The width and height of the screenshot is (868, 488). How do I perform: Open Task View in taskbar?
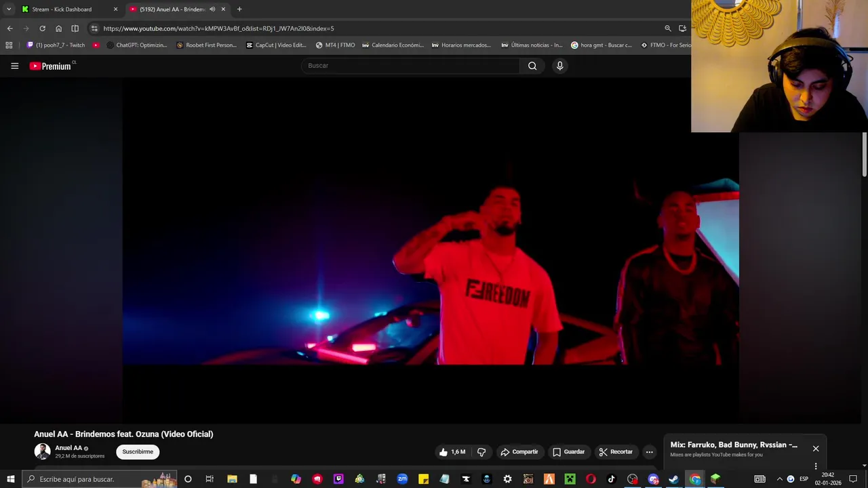(x=210, y=479)
